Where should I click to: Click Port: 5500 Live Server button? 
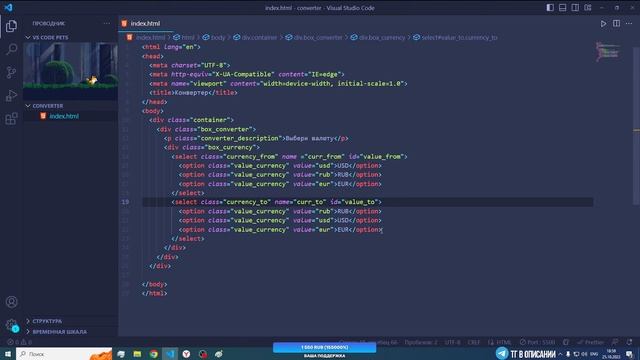[538, 342]
